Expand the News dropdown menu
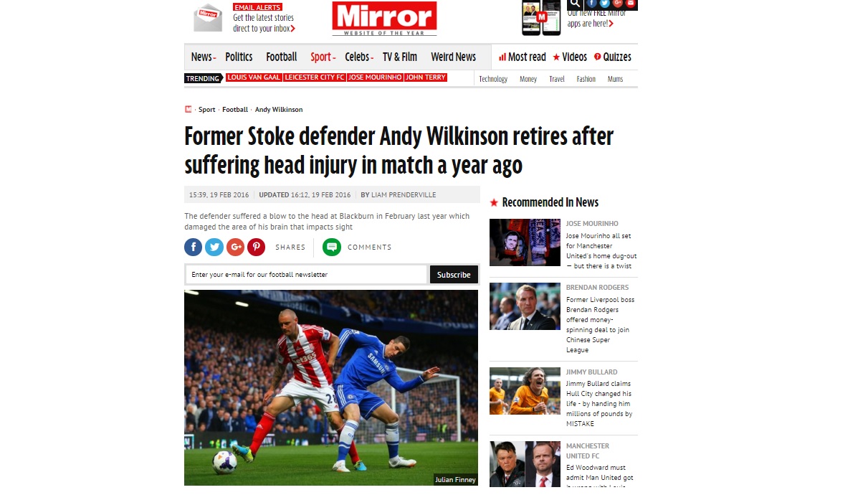The height and width of the screenshot is (495, 868). (x=203, y=57)
